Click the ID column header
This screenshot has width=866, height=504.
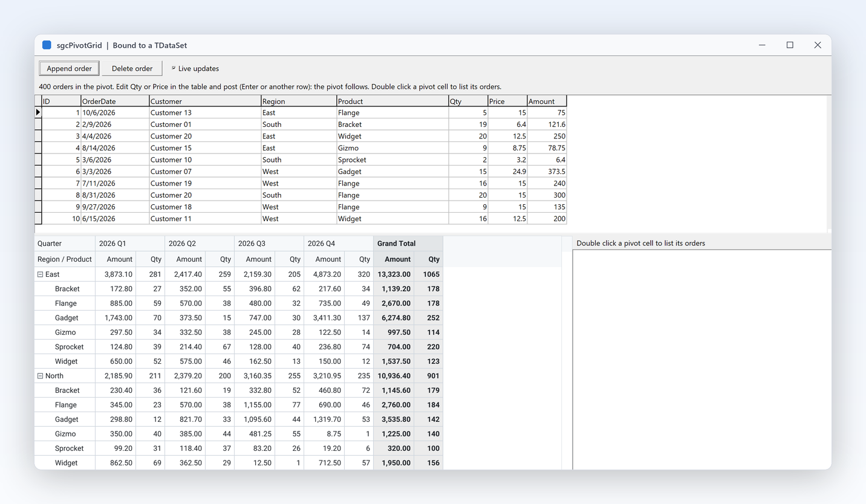61,101
